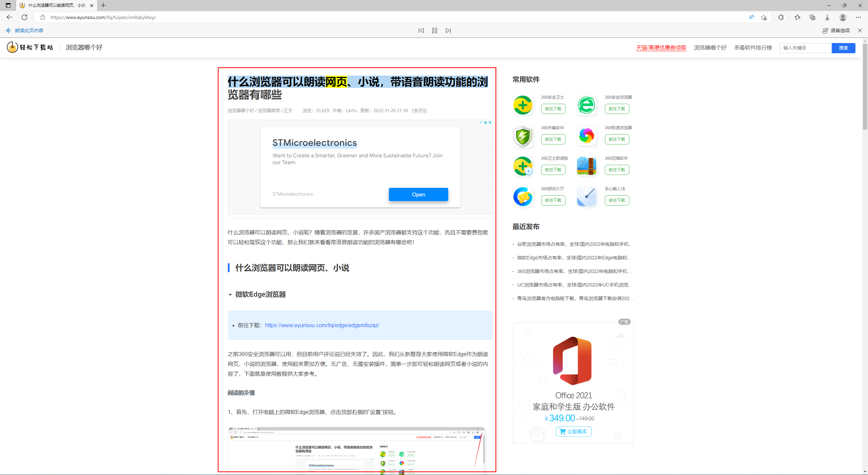The width and height of the screenshot is (868, 475).
Task: Click the vertical page scrollbar thumb
Action: [x=865, y=86]
